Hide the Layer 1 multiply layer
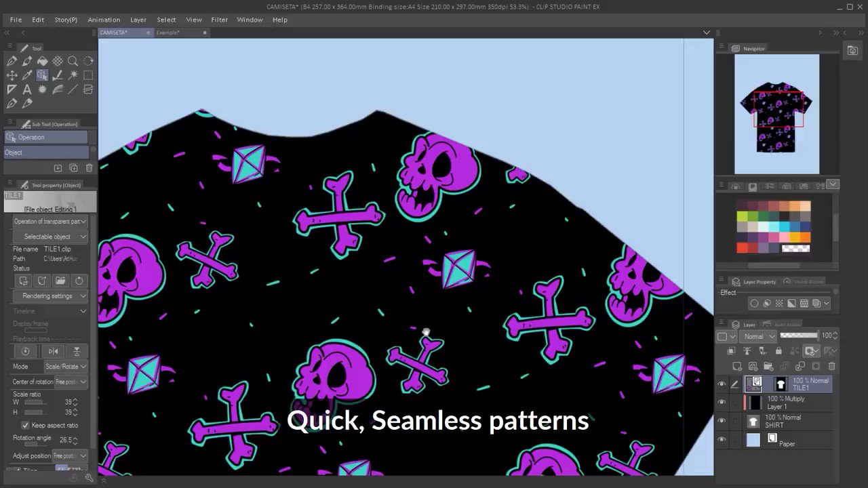The height and width of the screenshot is (488, 868). [722, 403]
